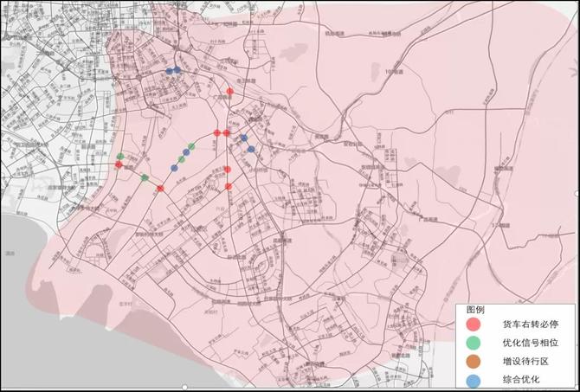This screenshot has width=580, height=392.
Task: Select the northernmost green map marker
Action: [191, 146]
